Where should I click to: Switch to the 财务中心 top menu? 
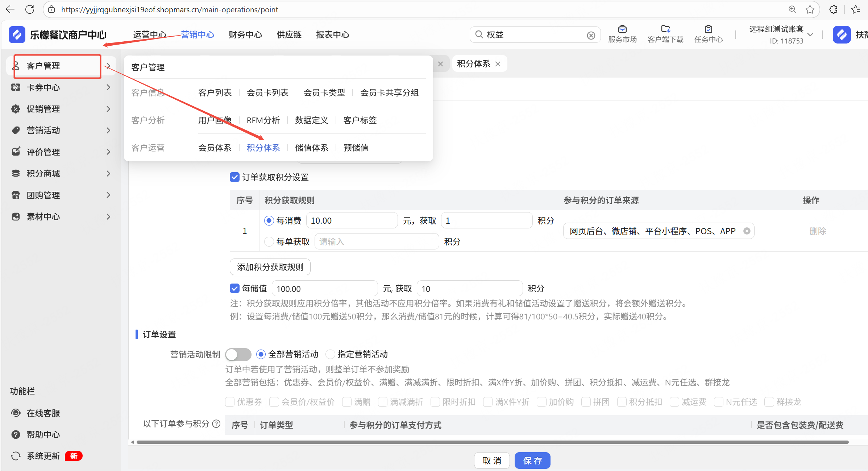tap(245, 35)
